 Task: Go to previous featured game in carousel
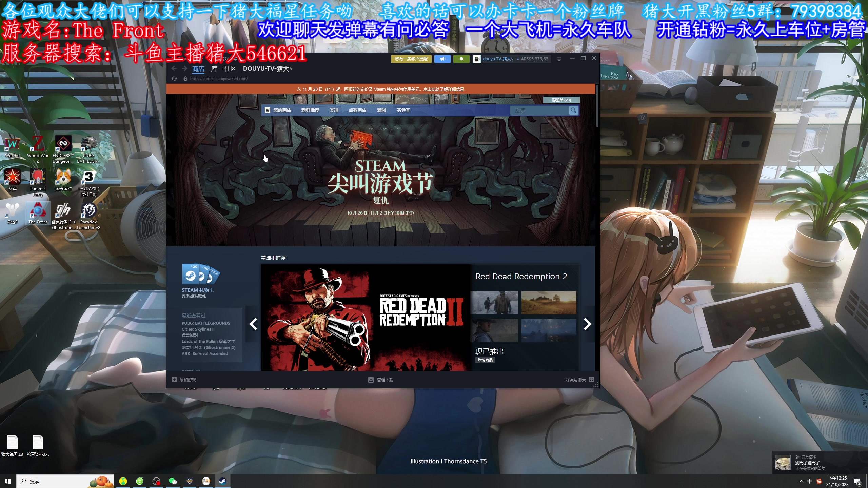[253, 324]
